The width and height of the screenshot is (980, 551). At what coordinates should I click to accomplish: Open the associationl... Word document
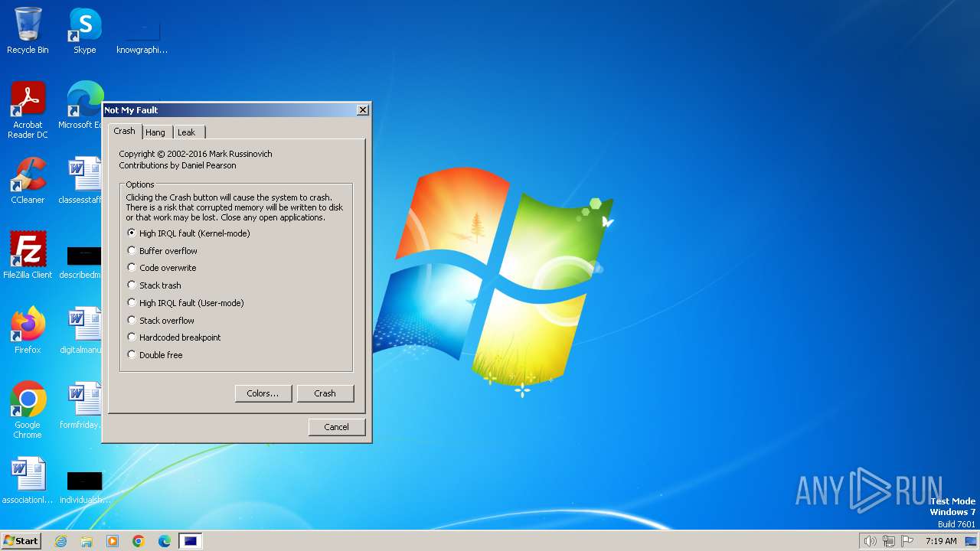point(28,480)
